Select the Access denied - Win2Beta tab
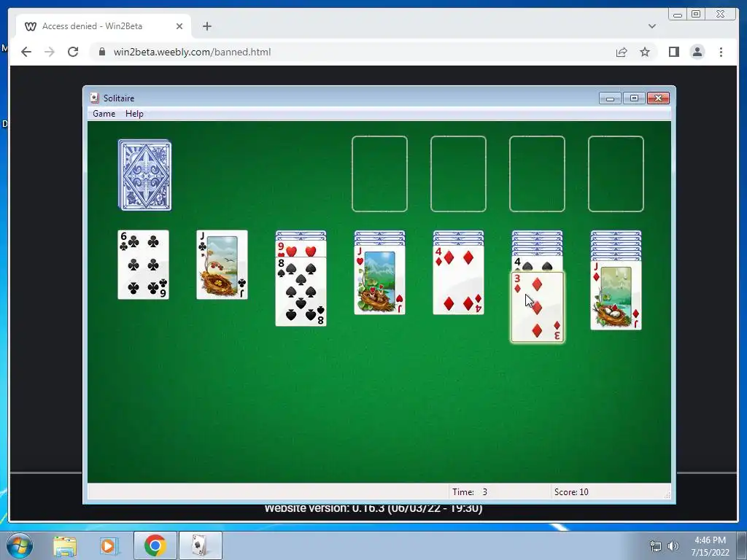747x560 pixels. tap(104, 26)
